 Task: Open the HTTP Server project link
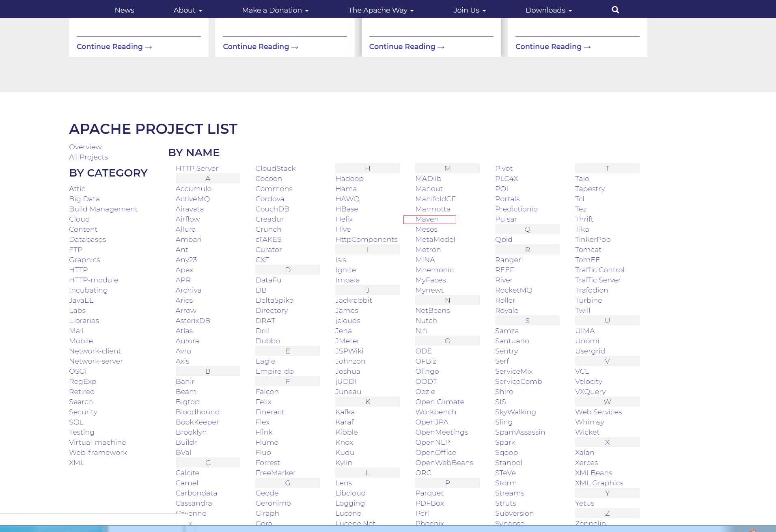[197, 168]
